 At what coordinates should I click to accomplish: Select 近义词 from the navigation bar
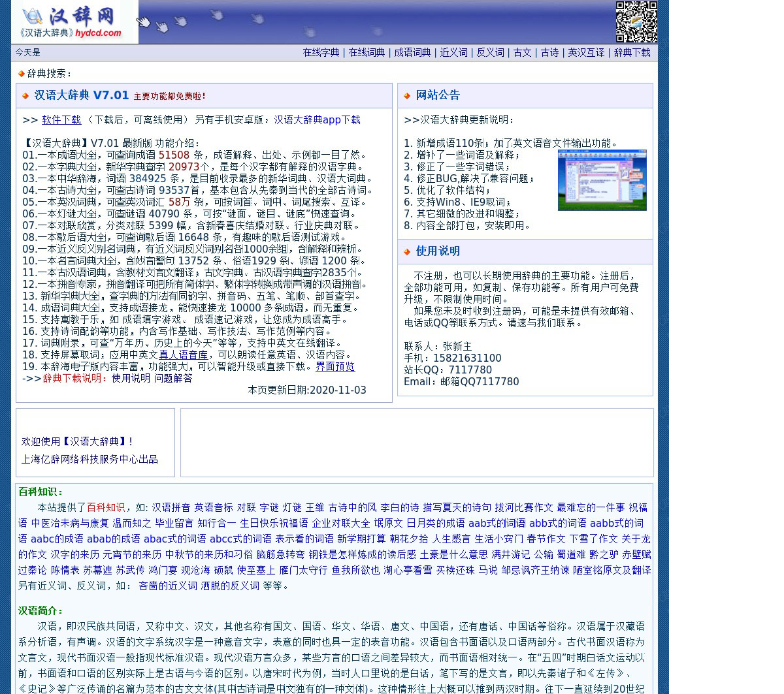[453, 53]
